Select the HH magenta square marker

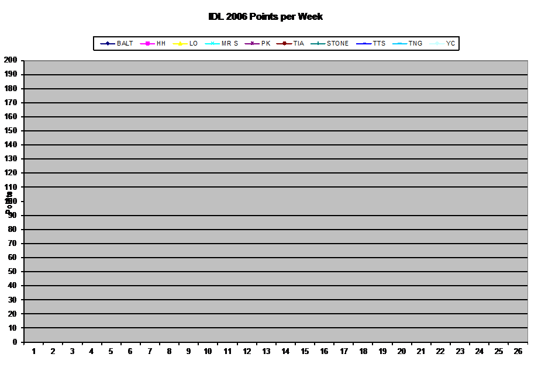point(147,43)
